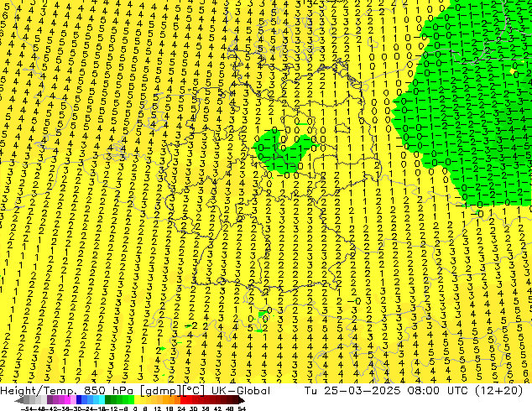Pick the magenta legend swatch
This screenshot has height=411, width=532.
coord(67,400)
